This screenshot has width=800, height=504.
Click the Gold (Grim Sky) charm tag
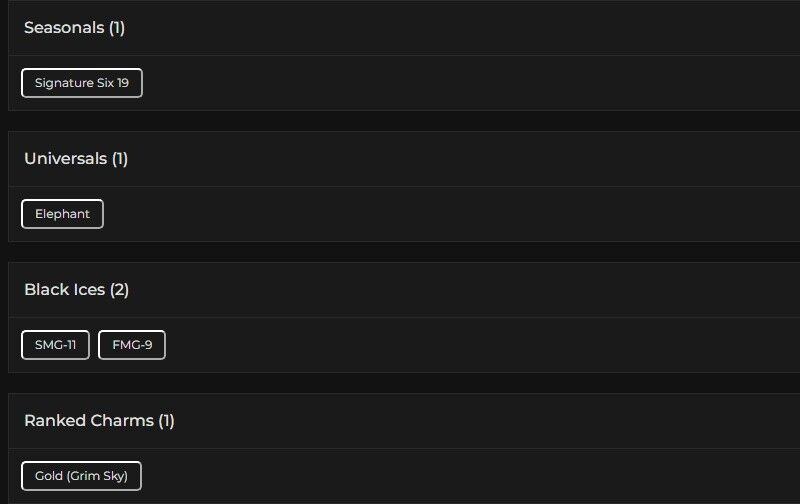tap(81, 476)
